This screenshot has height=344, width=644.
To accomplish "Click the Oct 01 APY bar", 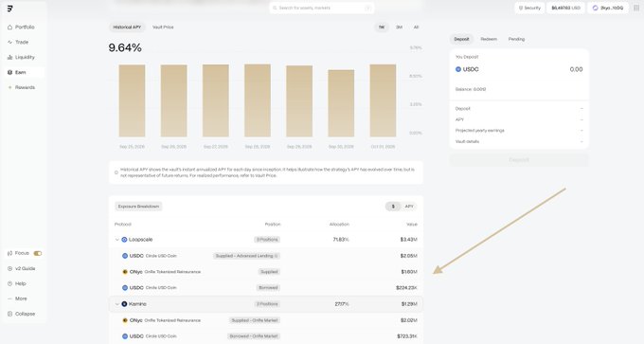I will 383,100.
